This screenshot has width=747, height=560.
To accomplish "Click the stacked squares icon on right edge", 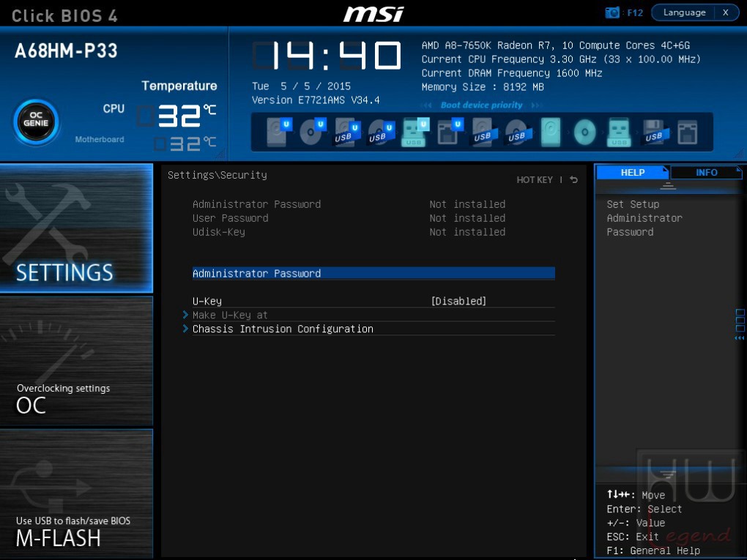I will tap(740, 321).
